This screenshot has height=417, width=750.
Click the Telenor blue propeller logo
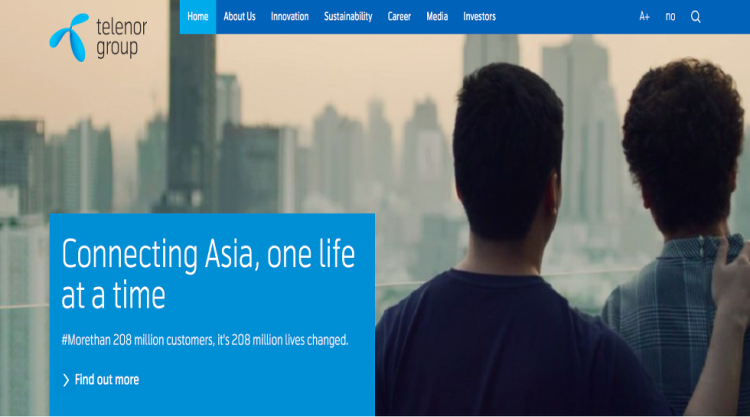click(69, 37)
